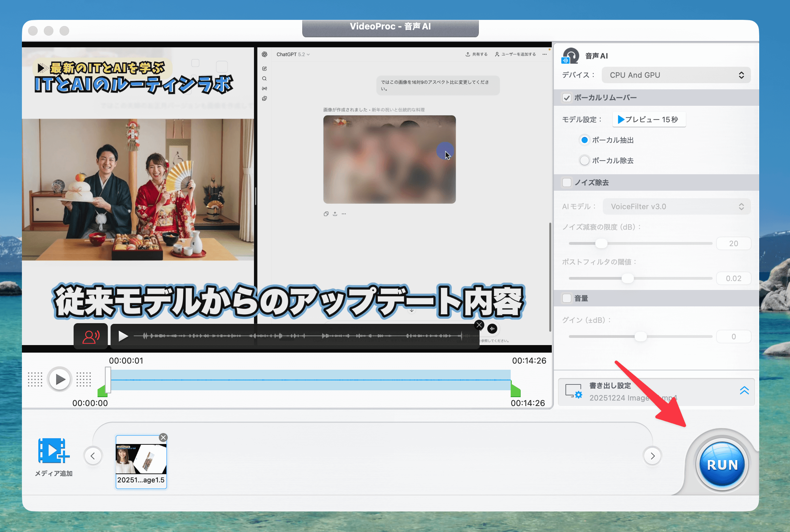This screenshot has width=790, height=532.
Task: Open the デバイス CPU And GPU dropdown
Action: 676,75
